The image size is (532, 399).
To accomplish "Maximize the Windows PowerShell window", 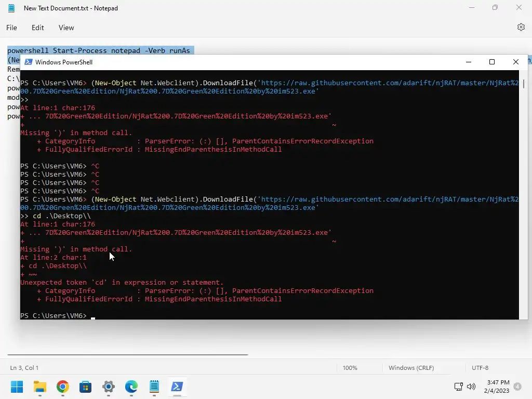I will (492, 62).
